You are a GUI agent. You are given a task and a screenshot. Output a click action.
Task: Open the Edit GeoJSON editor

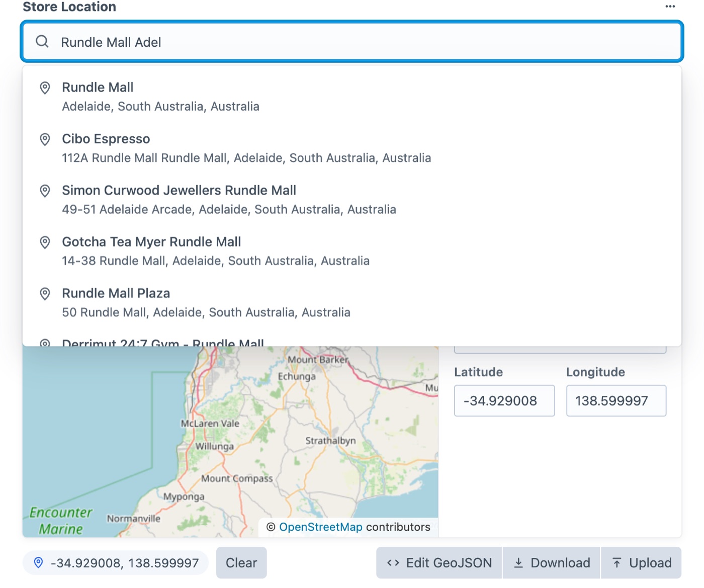tap(439, 563)
